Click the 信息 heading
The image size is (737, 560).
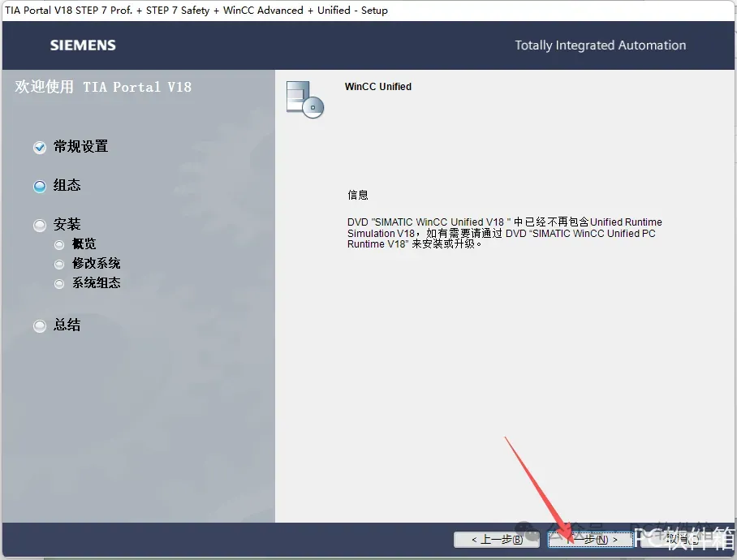tap(358, 195)
